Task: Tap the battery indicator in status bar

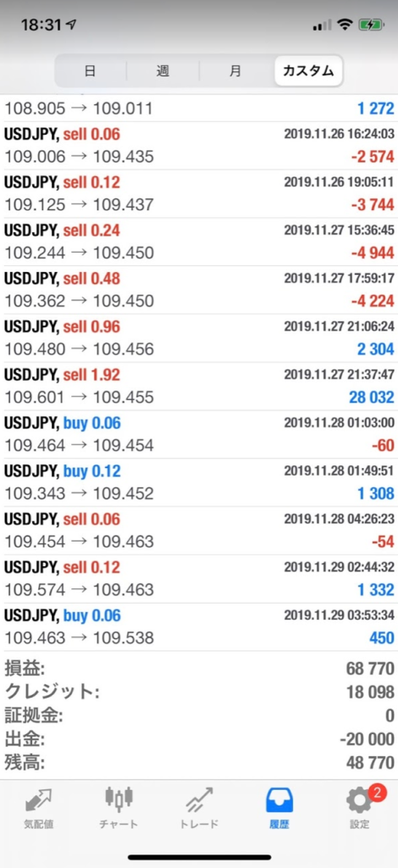Action: [370, 25]
